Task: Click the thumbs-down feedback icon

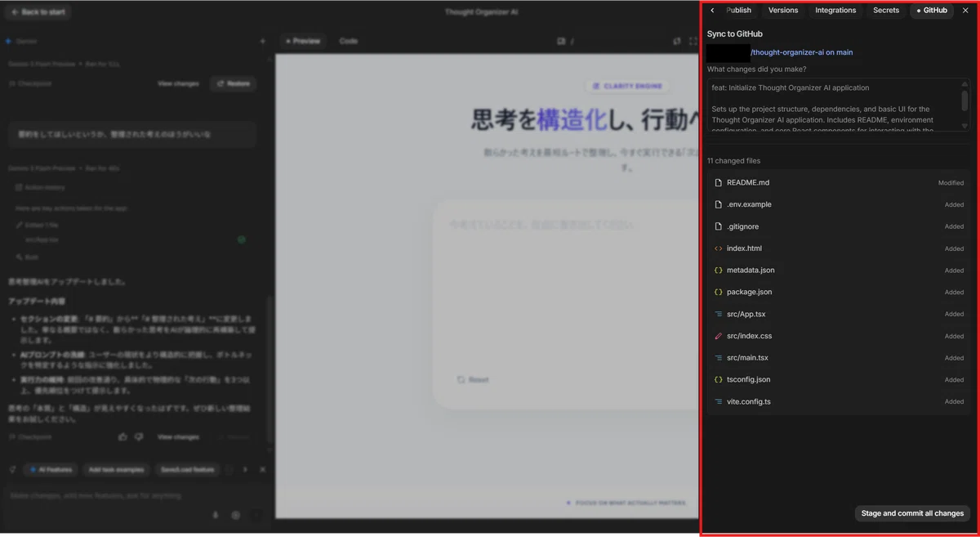Action: pyautogui.click(x=138, y=437)
